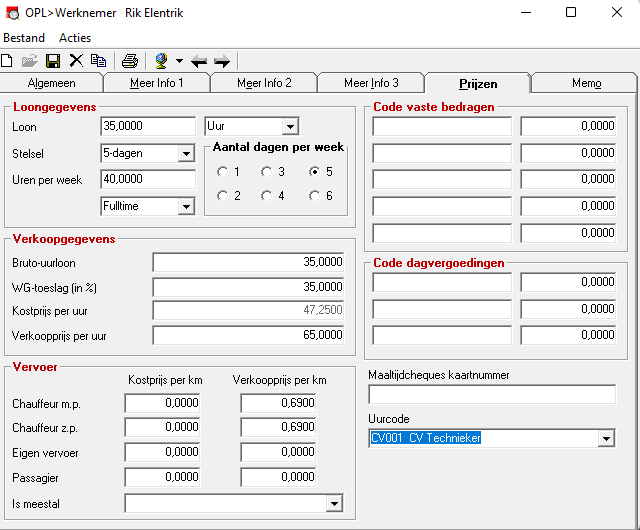The width and height of the screenshot is (640, 530).
Task: Select 2 days per week radio button
Action: (x=222, y=196)
